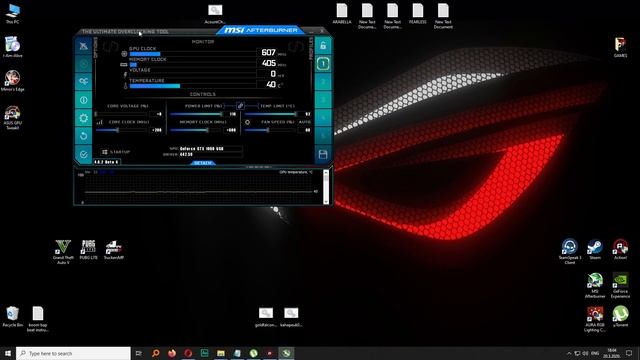Toggle Apply at Startup Windows icon
The height and width of the screenshot is (360, 640).
pyautogui.click(x=104, y=152)
